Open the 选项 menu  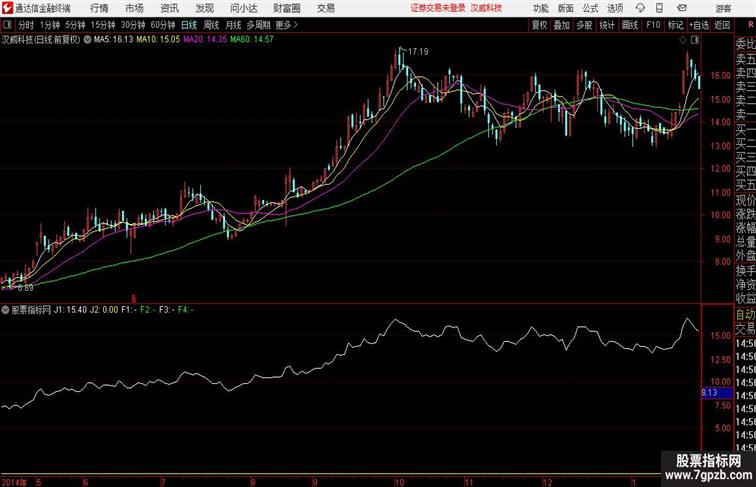[x=615, y=8]
